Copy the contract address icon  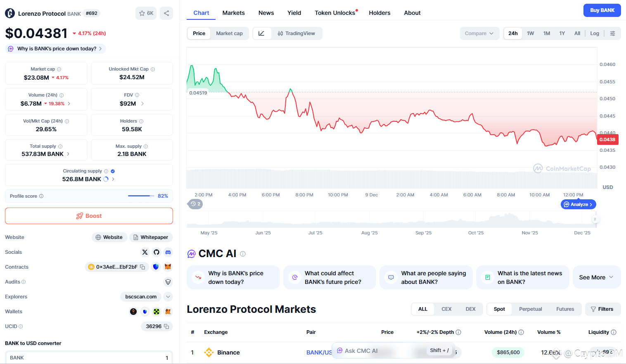pyautogui.click(x=142, y=267)
